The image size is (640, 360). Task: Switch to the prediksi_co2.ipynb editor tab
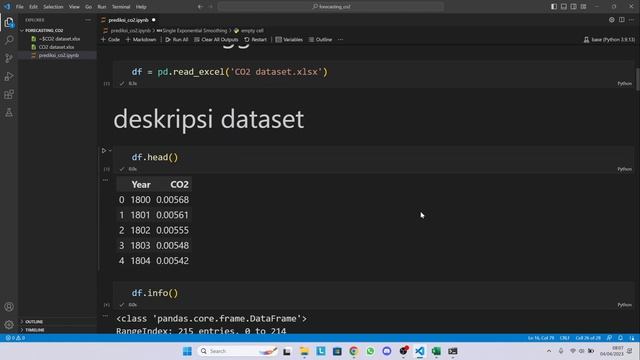[x=128, y=20]
